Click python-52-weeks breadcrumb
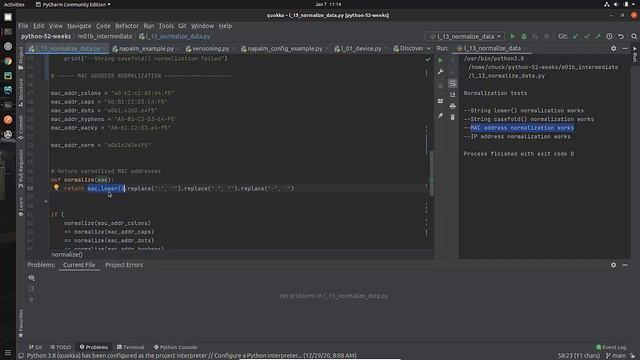This screenshot has height=360, width=640. point(46,36)
